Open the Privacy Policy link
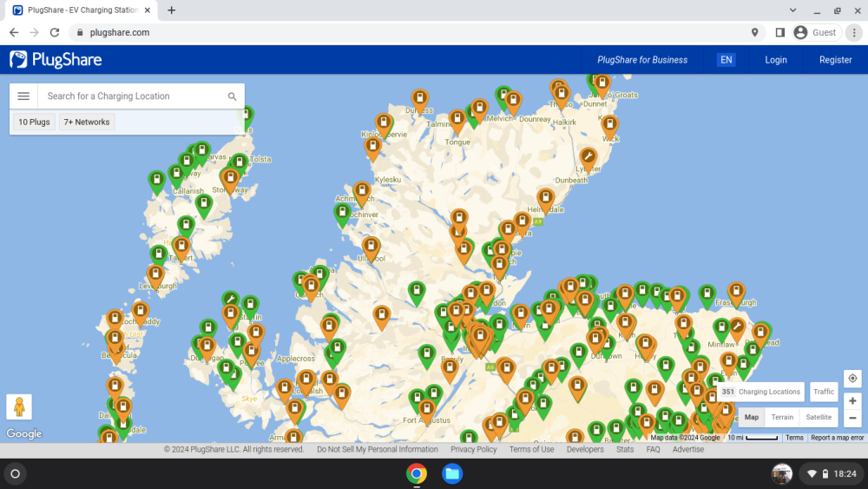Screen dimensions: 868x489 [473, 450]
